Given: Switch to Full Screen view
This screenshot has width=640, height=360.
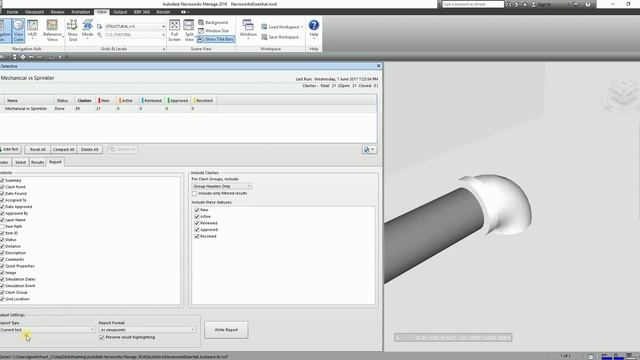Looking at the screenshot, I should 174,31.
